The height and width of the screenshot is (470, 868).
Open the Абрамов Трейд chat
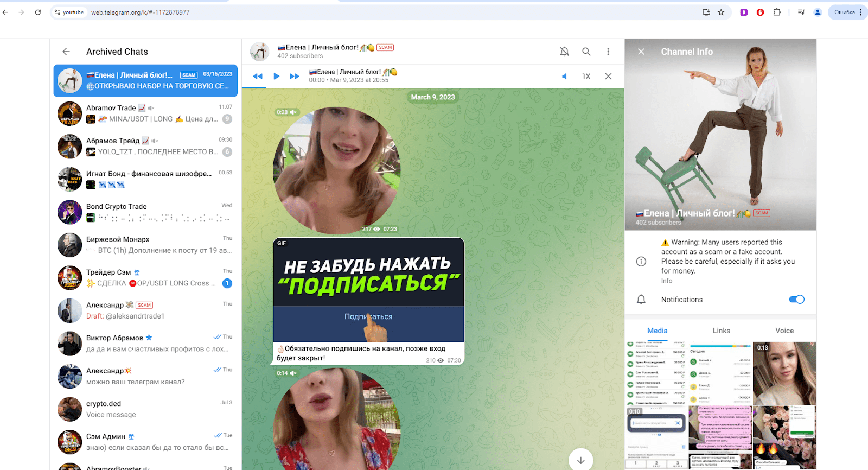click(x=145, y=147)
